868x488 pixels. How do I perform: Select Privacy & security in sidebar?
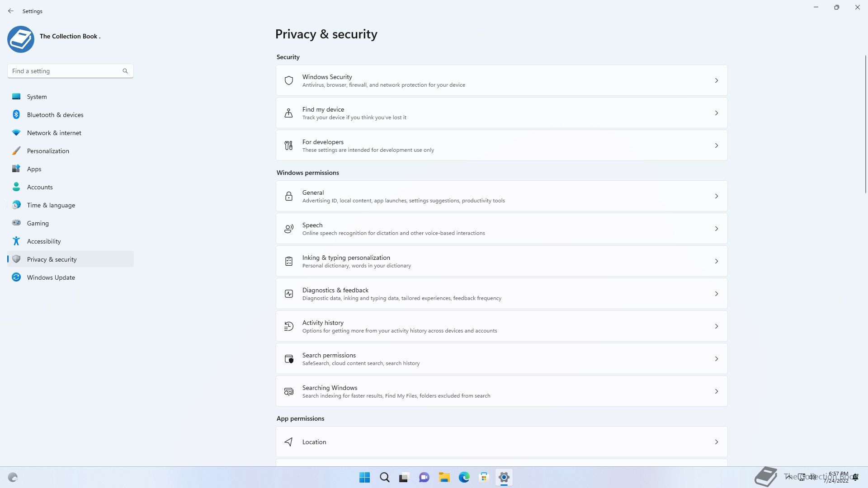point(71,259)
